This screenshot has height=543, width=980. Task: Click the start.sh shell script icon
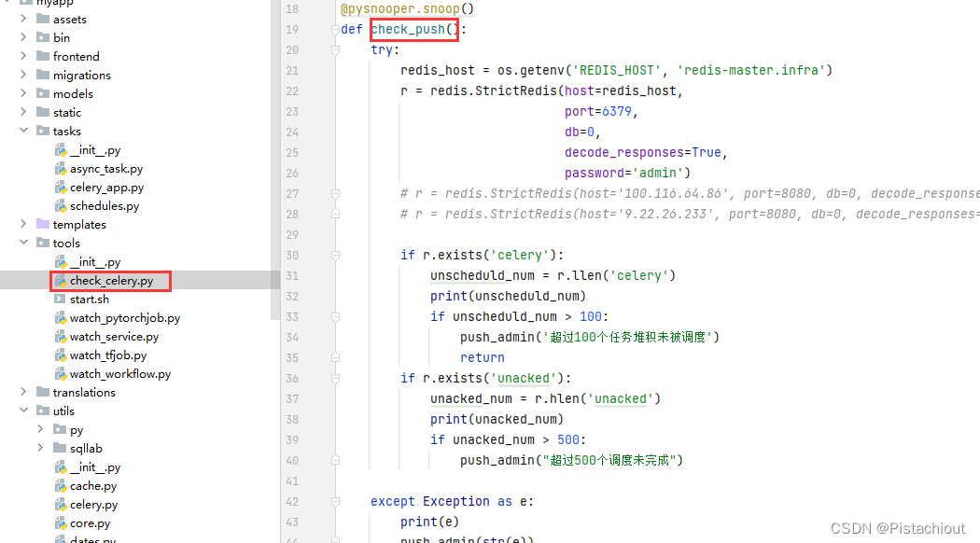60,299
